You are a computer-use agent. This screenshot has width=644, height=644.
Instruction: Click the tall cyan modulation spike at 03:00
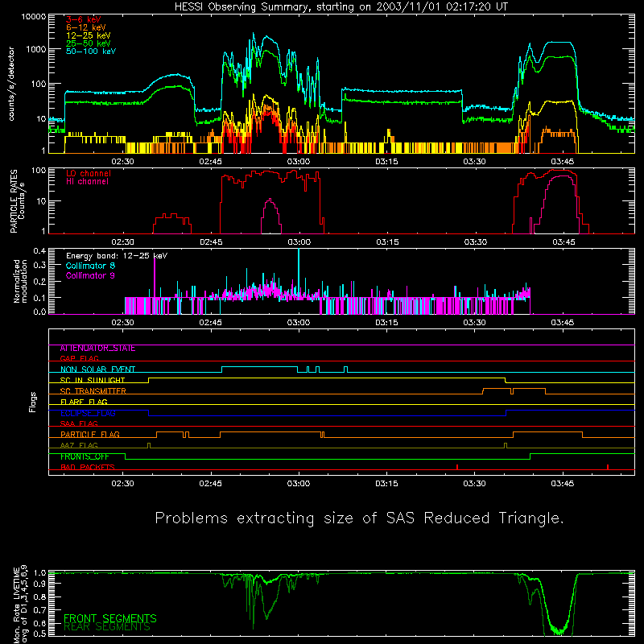[299, 271]
